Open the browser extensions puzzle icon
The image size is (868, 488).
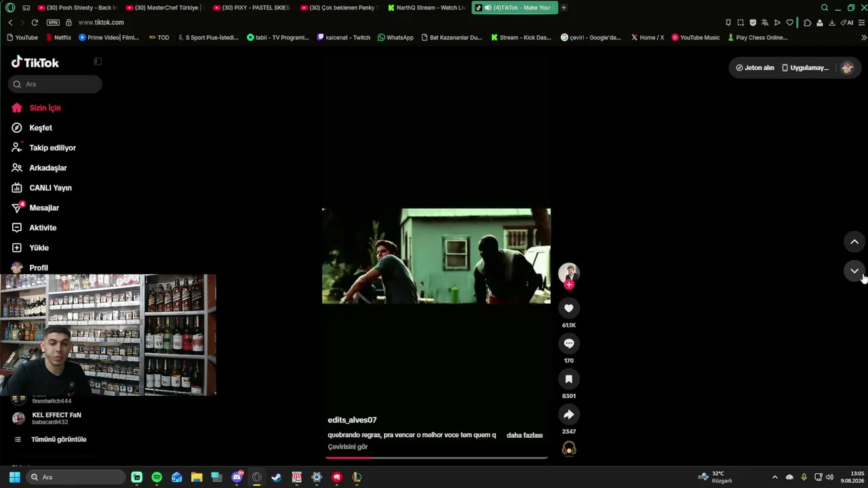pos(807,22)
